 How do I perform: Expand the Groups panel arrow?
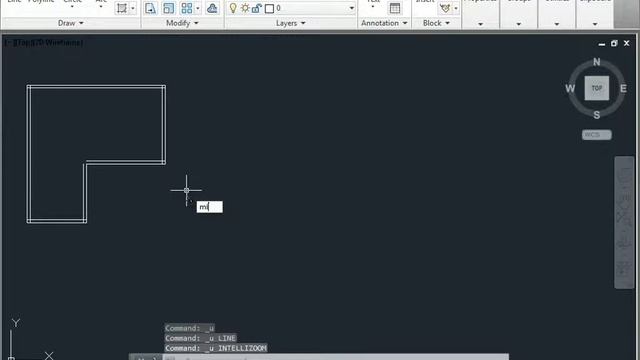pyautogui.click(x=519, y=24)
